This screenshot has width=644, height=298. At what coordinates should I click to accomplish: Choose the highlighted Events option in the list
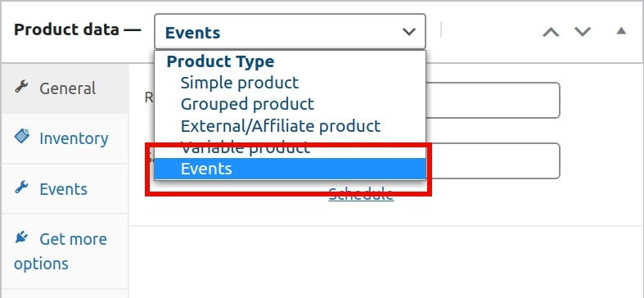pyautogui.click(x=290, y=169)
